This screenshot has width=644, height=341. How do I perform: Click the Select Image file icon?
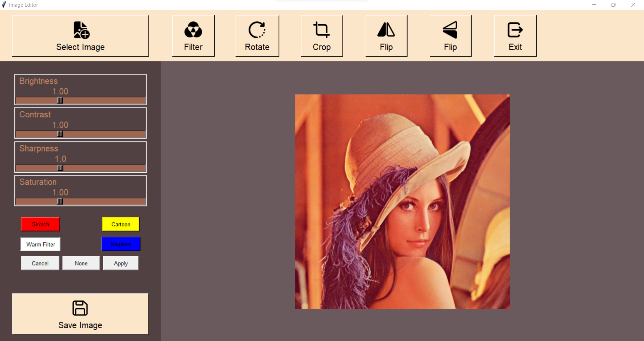82,30
